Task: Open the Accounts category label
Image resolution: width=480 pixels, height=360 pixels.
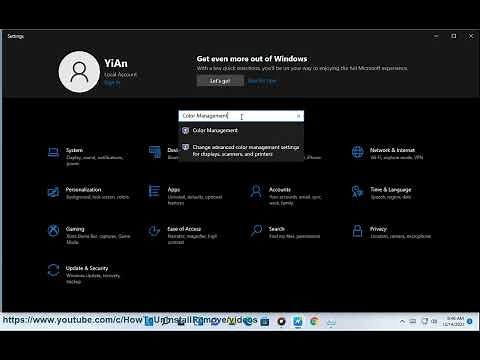Action: [280, 190]
